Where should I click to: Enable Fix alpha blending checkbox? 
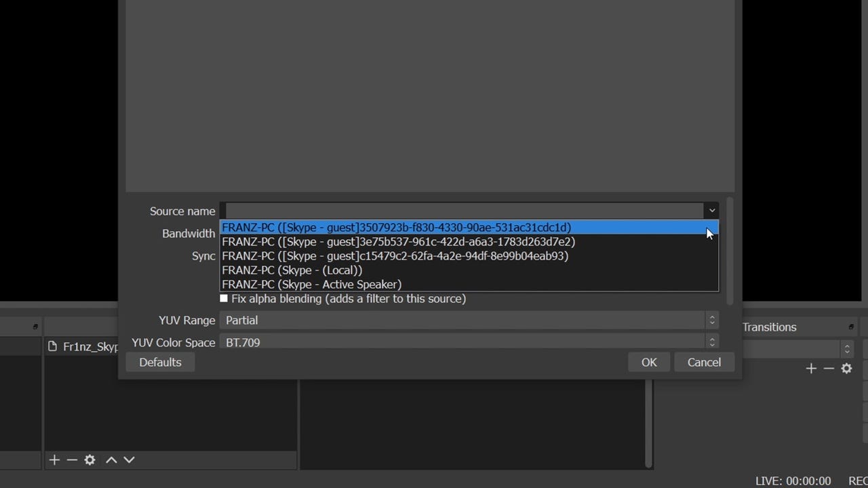click(x=224, y=298)
